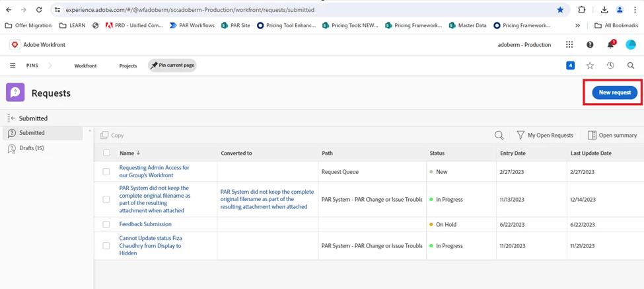Open the Help question mark icon
The image size is (644, 289).
coord(590,44)
